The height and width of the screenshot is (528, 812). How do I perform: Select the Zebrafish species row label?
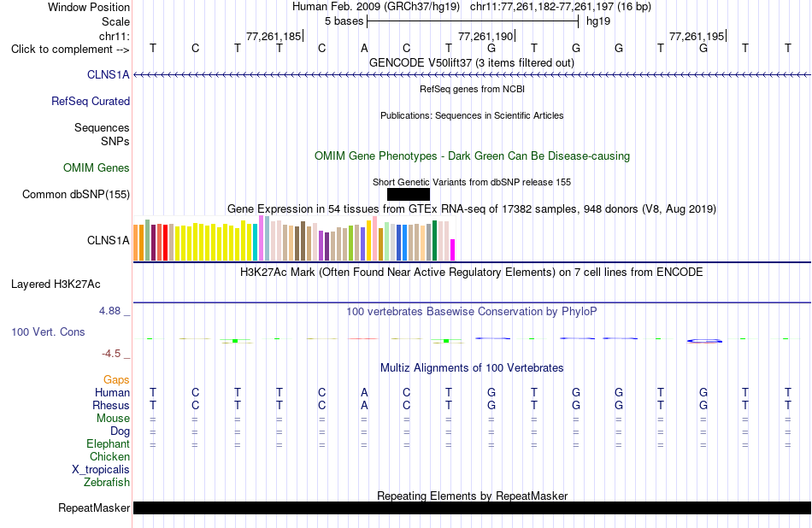pyautogui.click(x=107, y=482)
